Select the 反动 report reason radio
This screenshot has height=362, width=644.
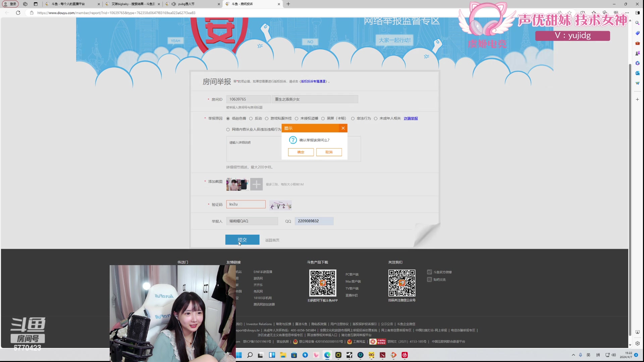tap(251, 118)
